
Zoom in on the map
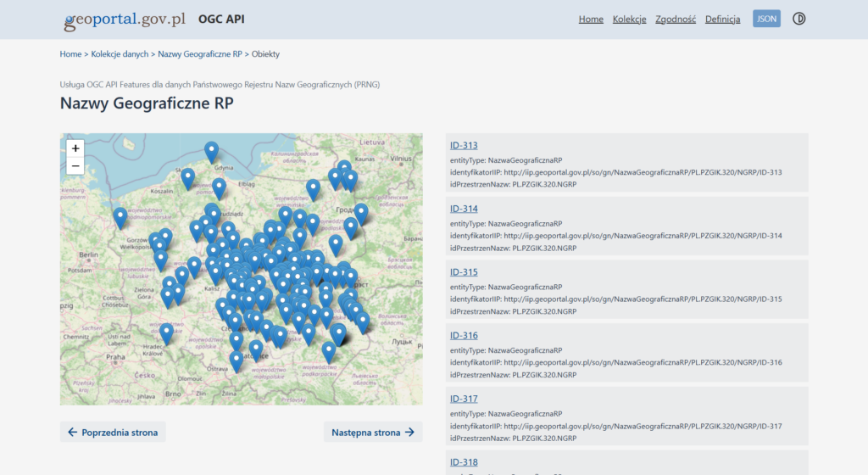[x=75, y=148]
